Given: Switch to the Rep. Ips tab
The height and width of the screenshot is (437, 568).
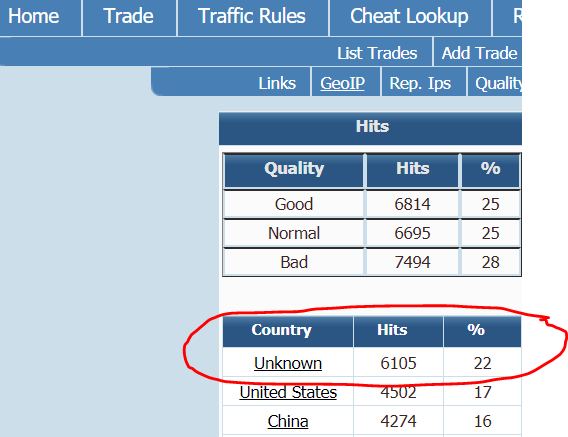Looking at the screenshot, I should (420, 83).
